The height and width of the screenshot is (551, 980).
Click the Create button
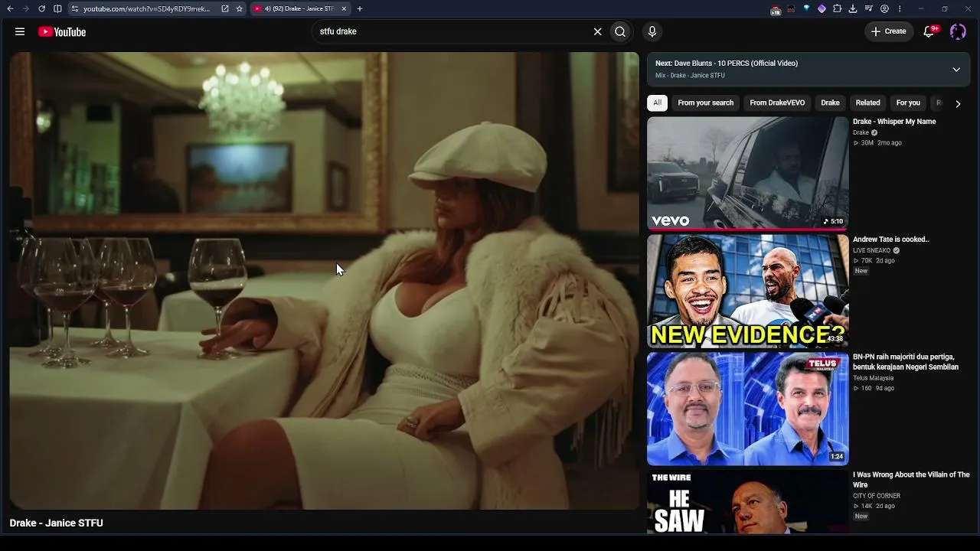[888, 31]
